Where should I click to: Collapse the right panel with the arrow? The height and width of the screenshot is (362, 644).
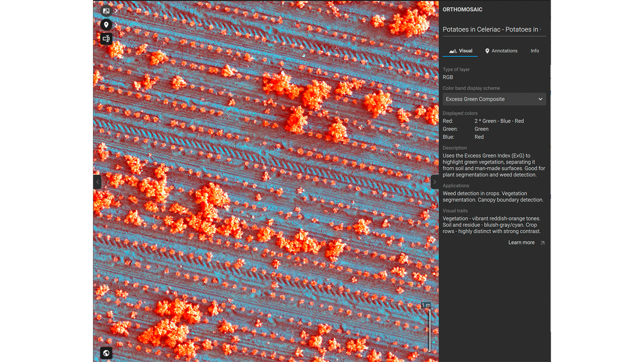(x=435, y=182)
